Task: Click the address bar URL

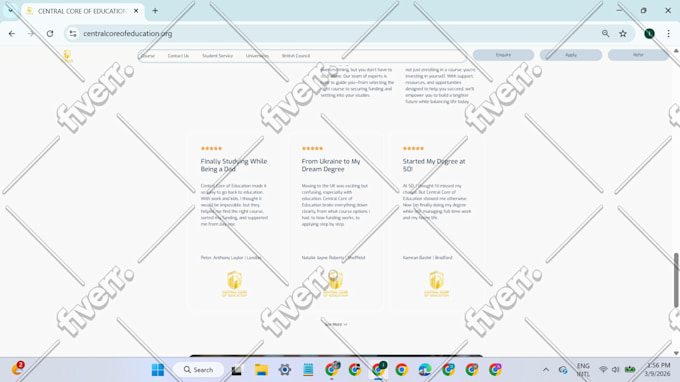Action: point(128,33)
